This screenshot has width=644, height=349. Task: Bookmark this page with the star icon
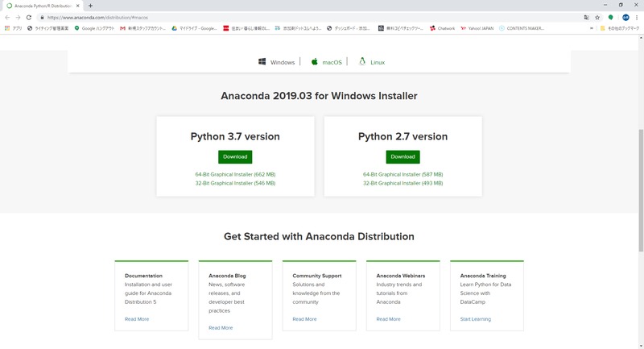click(x=597, y=17)
